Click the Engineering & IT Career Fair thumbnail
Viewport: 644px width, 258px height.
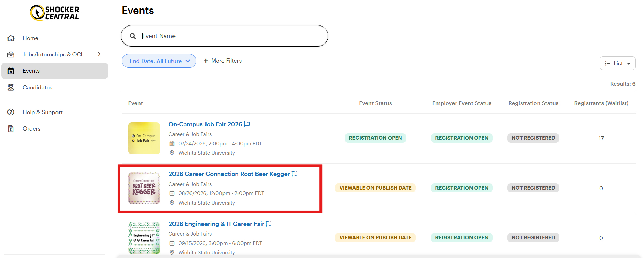coord(144,238)
